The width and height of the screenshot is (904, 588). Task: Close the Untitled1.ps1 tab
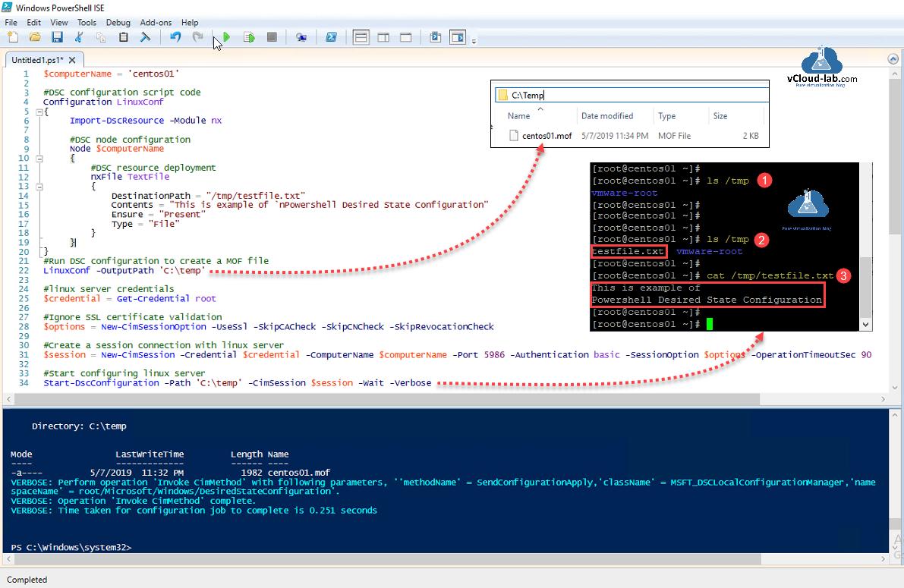click(72, 60)
